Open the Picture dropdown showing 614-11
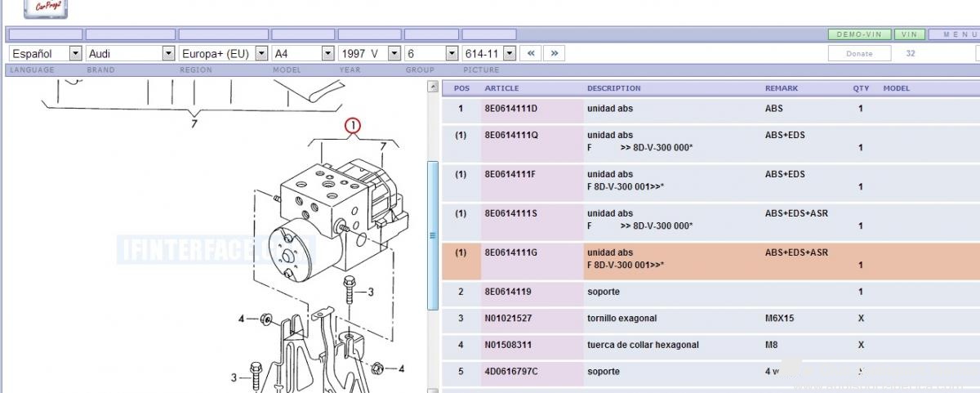 coord(489,53)
